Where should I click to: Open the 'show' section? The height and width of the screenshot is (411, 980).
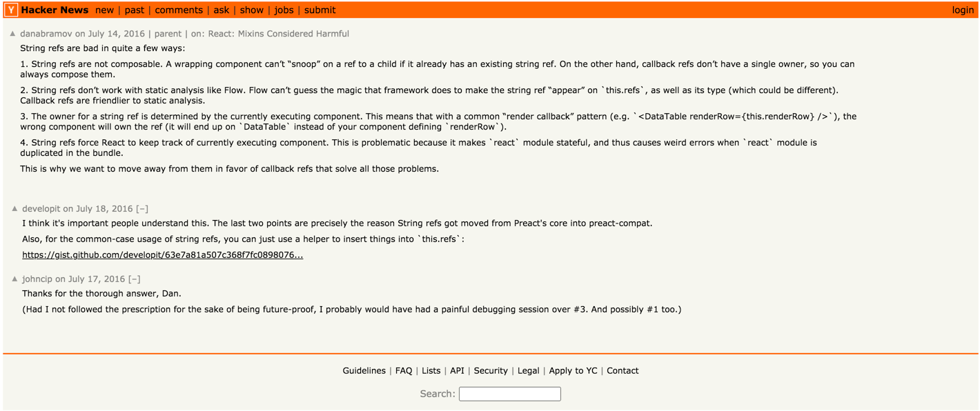click(251, 10)
